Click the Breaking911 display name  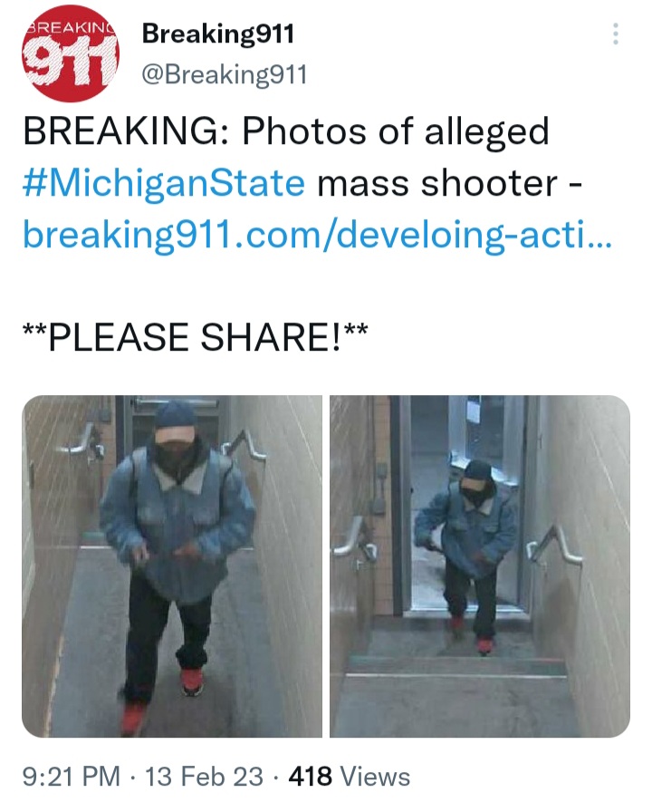click(x=218, y=34)
